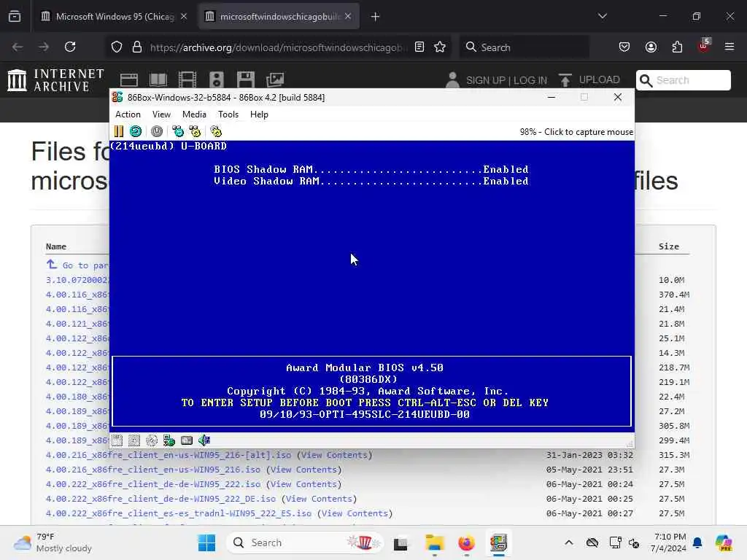Click the CD-ROM drive status icon
Viewport: 747px width, 560px height.
coord(152,440)
